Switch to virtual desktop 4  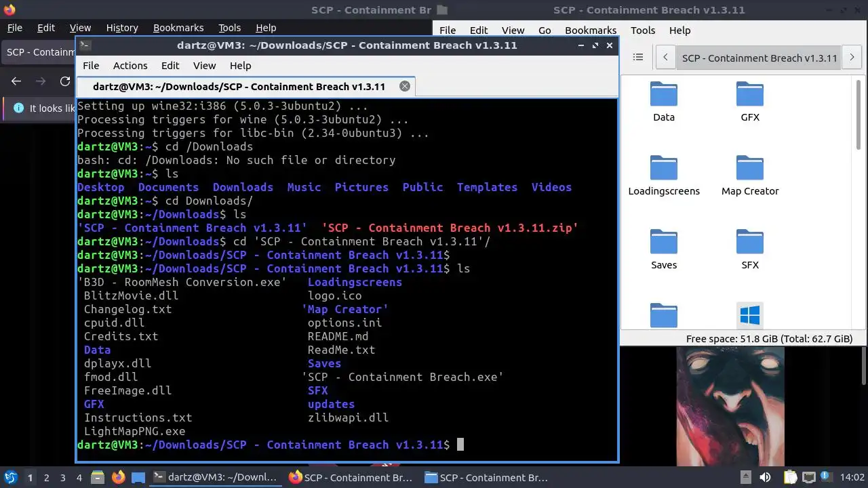[x=79, y=477]
